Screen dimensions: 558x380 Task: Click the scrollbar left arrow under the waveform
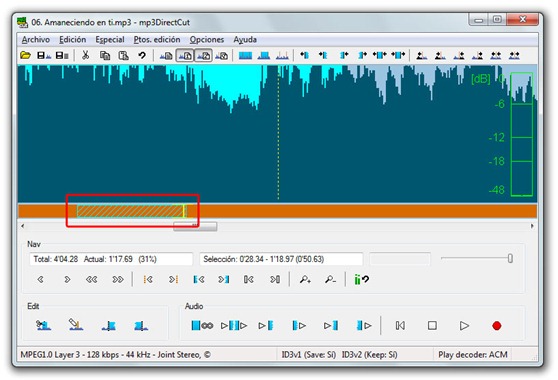(22, 226)
